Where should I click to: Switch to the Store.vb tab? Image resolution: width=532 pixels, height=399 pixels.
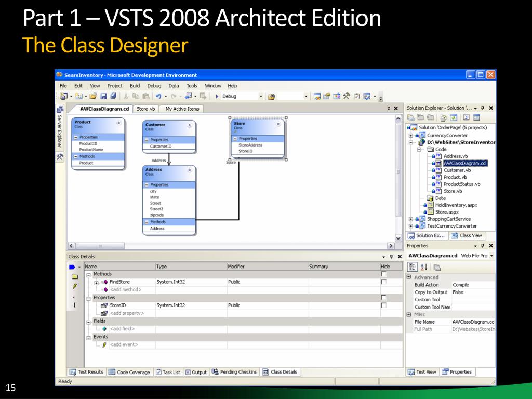pyautogui.click(x=145, y=109)
